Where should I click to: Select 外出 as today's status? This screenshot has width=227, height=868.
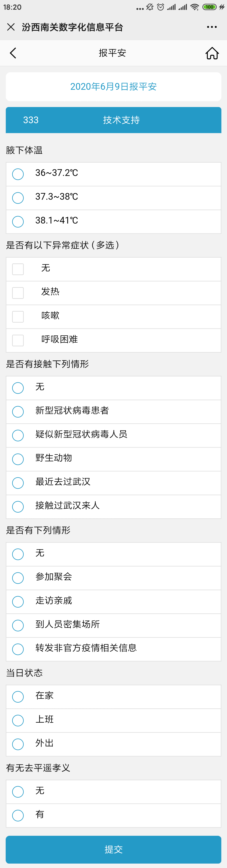[18, 744]
